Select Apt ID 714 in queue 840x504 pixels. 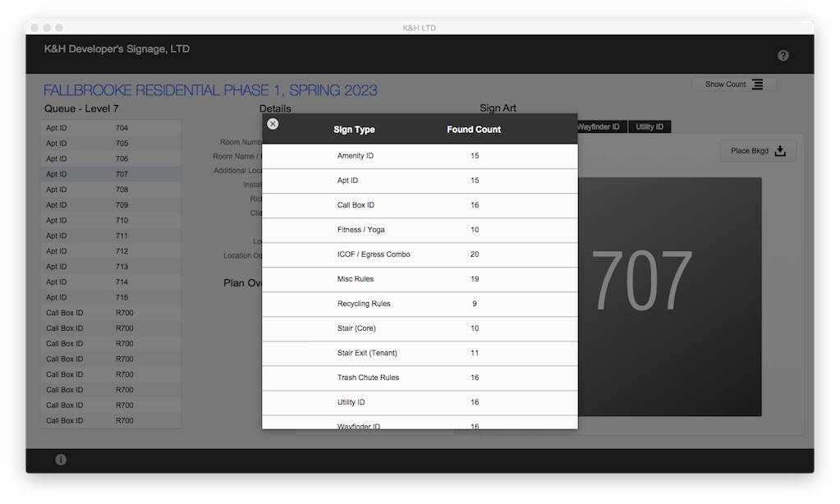(x=111, y=282)
